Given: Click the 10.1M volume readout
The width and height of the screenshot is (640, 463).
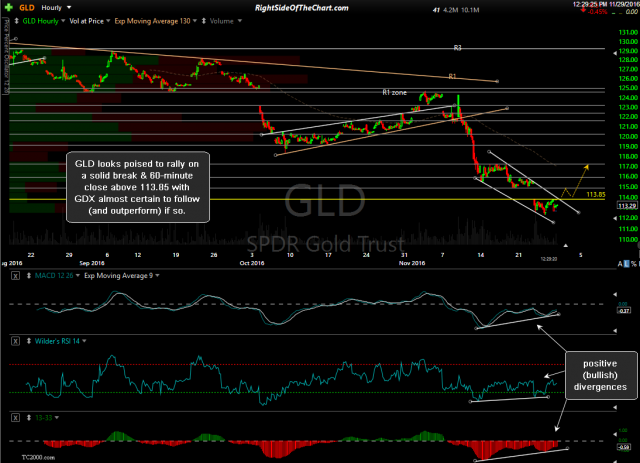Looking at the screenshot, I should pyautogui.click(x=470, y=10).
